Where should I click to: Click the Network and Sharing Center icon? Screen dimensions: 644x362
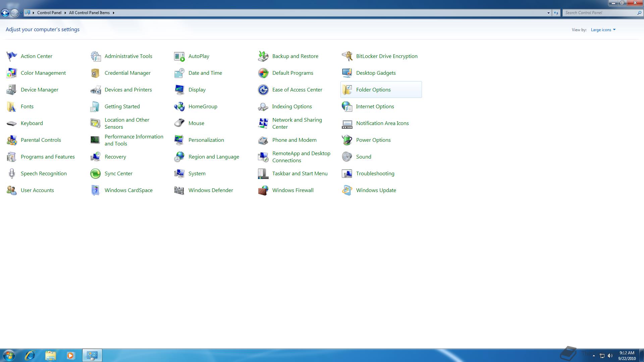(263, 123)
